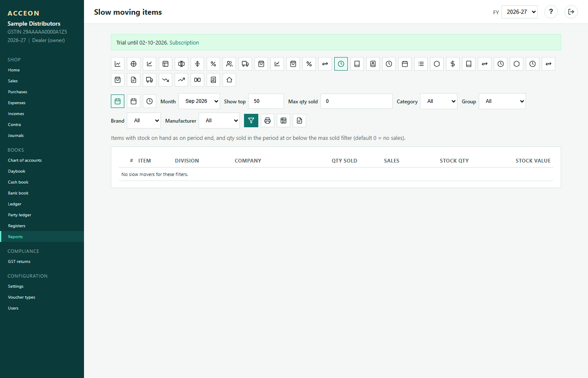Click the Subscription link in trial banner
The image size is (588, 378).
[x=184, y=43]
